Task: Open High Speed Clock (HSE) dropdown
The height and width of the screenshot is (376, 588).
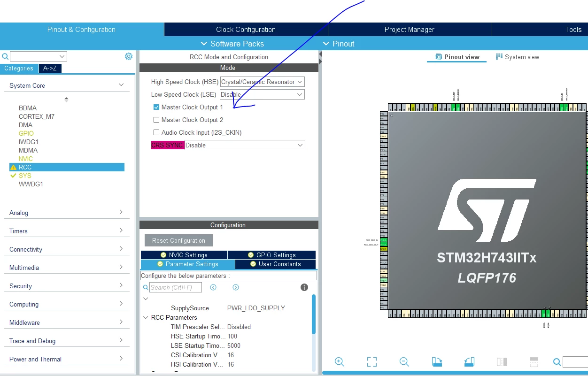Action: click(x=262, y=82)
